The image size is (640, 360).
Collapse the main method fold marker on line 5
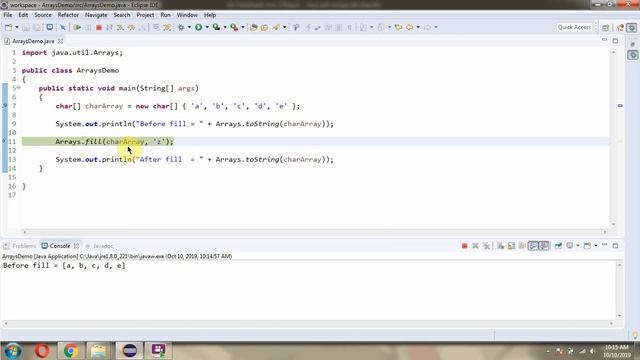pos(18,88)
